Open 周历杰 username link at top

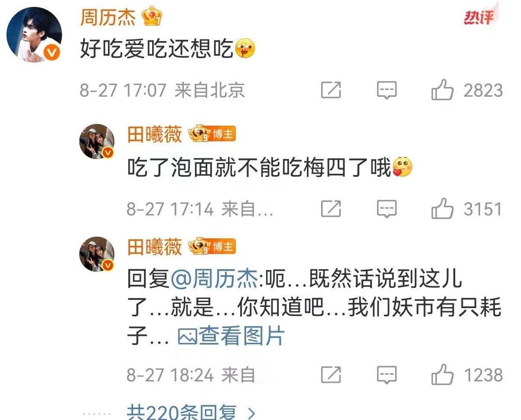(x=108, y=18)
